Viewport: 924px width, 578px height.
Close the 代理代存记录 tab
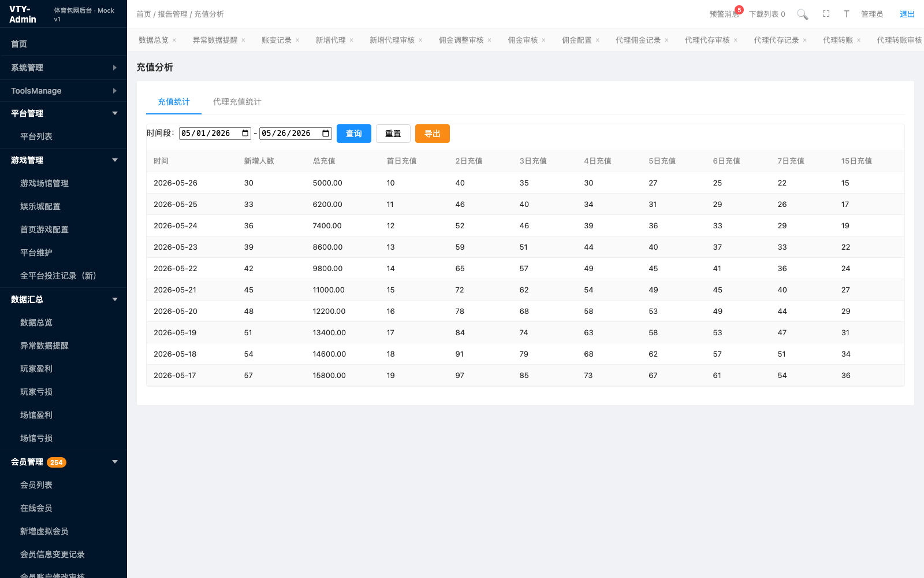click(804, 40)
